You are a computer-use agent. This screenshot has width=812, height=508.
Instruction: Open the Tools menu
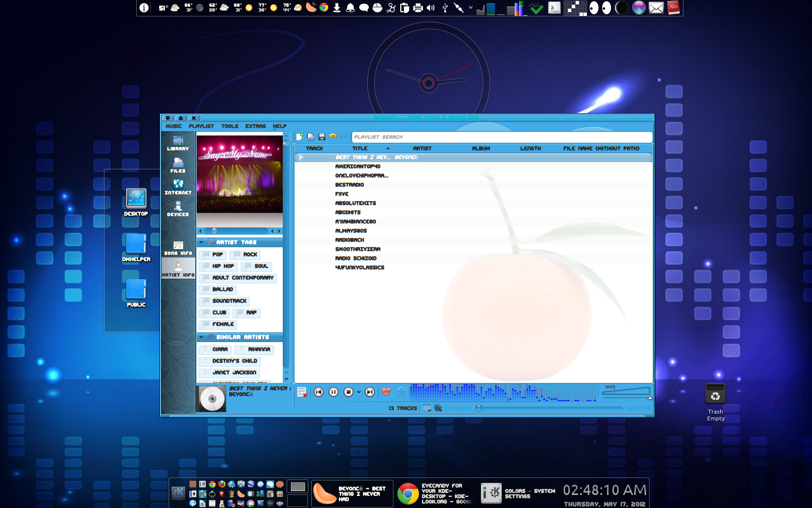230,126
